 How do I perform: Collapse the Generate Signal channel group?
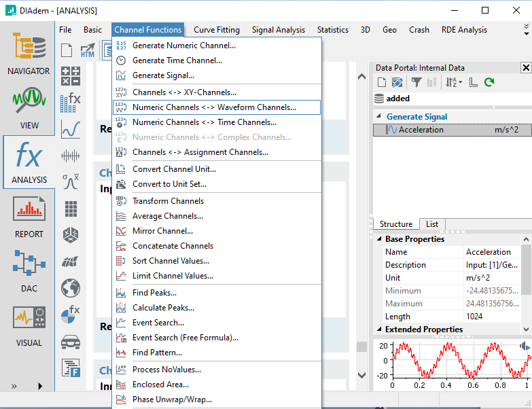click(380, 117)
